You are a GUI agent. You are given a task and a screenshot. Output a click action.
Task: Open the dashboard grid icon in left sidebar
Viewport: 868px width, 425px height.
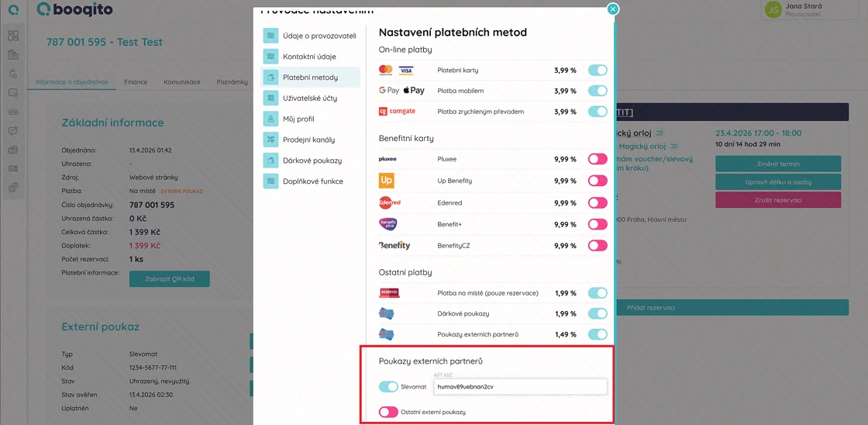(x=13, y=36)
